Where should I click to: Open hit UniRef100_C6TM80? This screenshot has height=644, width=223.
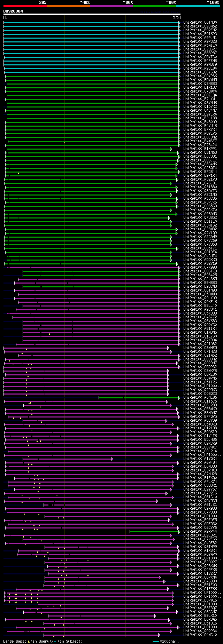(200, 23)
